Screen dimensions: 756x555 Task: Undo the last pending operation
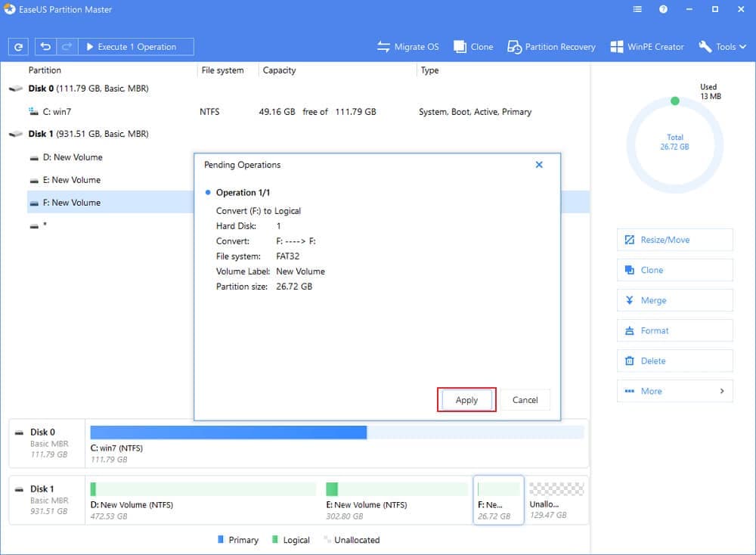(x=46, y=47)
